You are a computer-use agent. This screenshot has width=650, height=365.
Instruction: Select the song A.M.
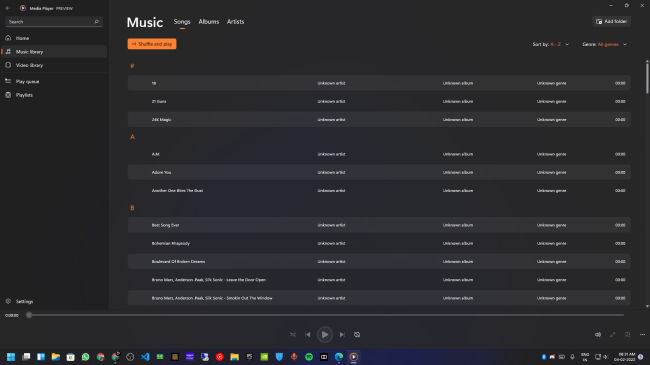point(379,154)
